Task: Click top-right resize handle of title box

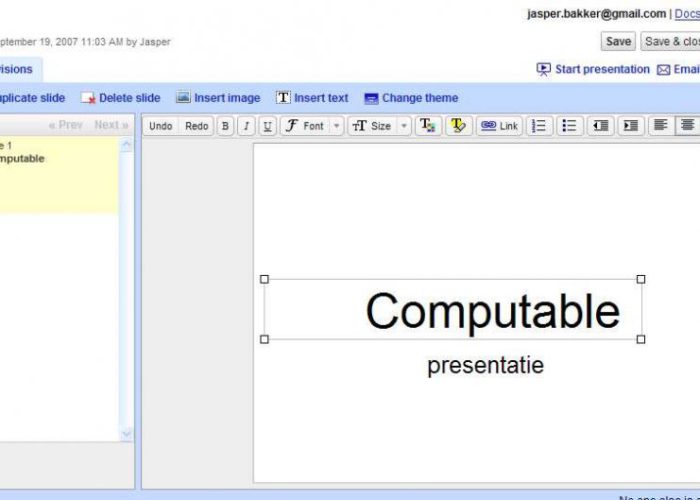Action: tap(641, 279)
